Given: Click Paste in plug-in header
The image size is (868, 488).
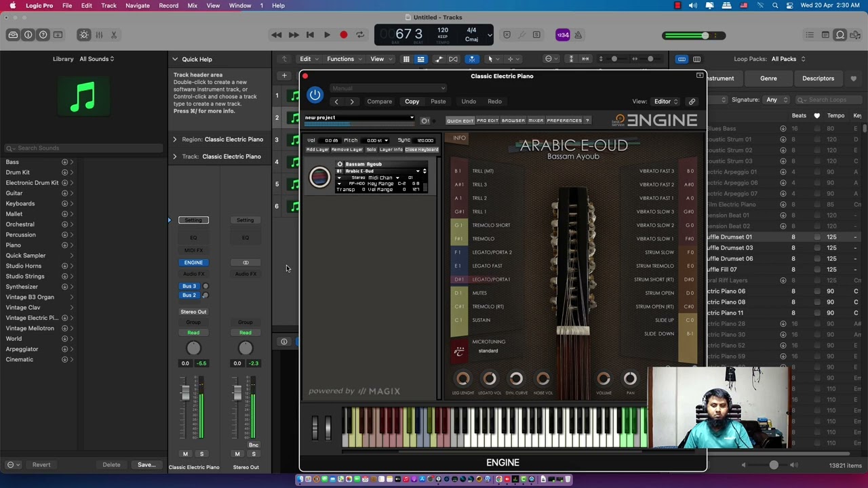Looking at the screenshot, I should (438, 102).
